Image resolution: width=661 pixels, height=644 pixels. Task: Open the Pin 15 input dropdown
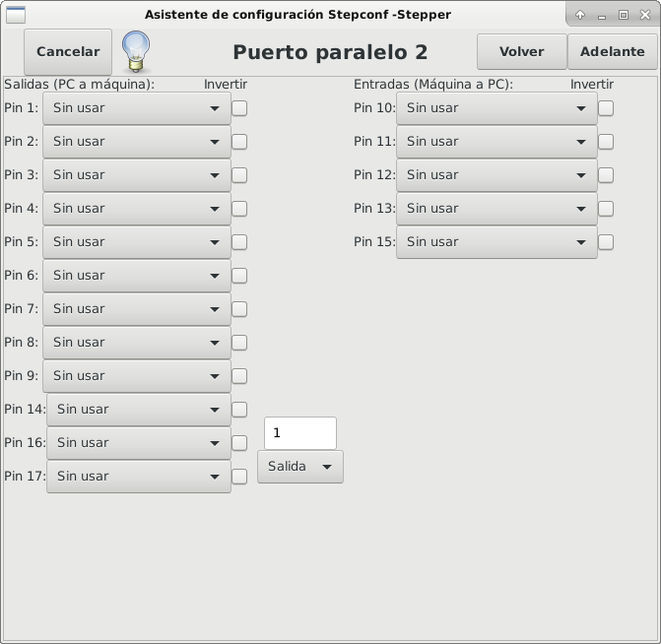coord(496,242)
